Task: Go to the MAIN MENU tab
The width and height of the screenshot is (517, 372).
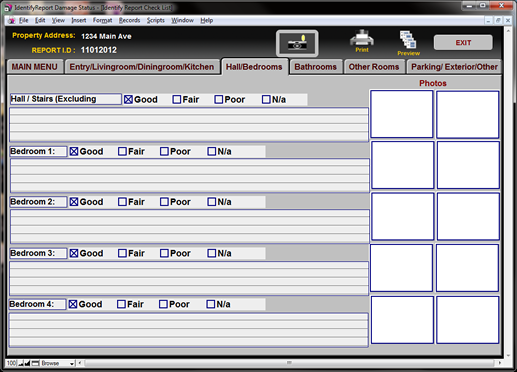Action: (35, 67)
